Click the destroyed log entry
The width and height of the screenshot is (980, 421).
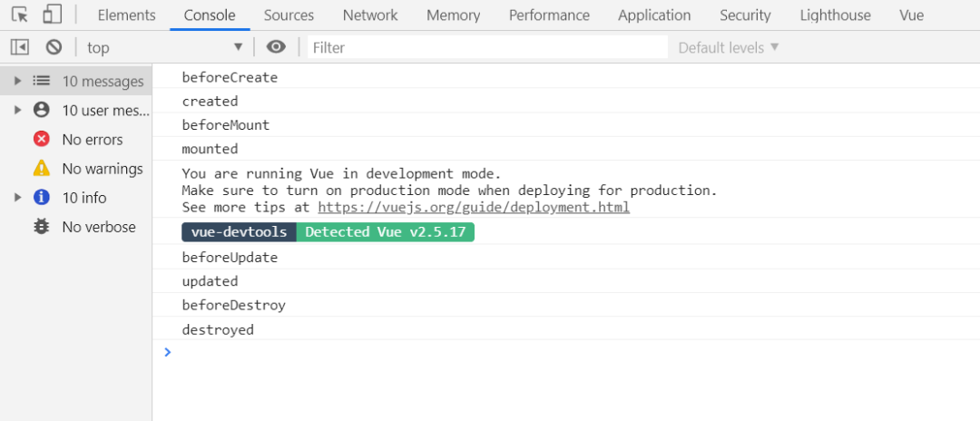(566, 329)
